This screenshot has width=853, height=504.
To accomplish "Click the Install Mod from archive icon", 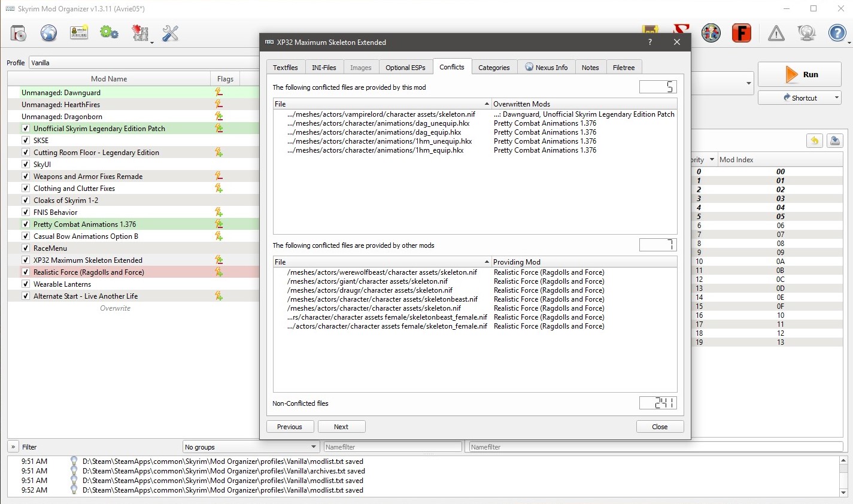I will click(x=19, y=34).
